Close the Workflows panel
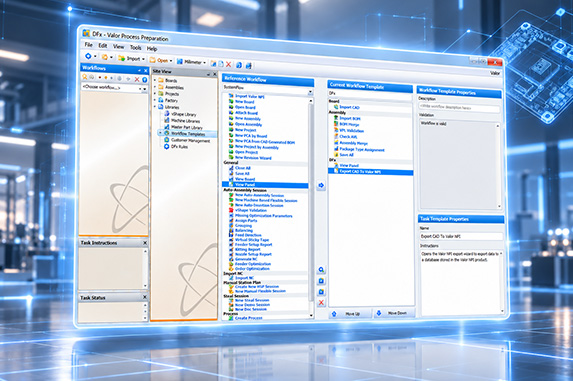The image size is (573, 381). [x=145, y=71]
